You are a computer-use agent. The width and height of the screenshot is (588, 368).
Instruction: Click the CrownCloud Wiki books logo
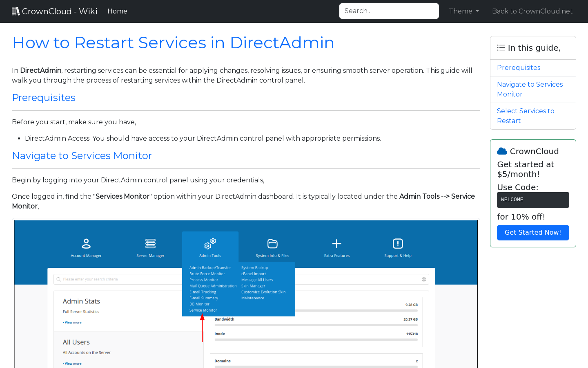pyautogui.click(x=16, y=11)
